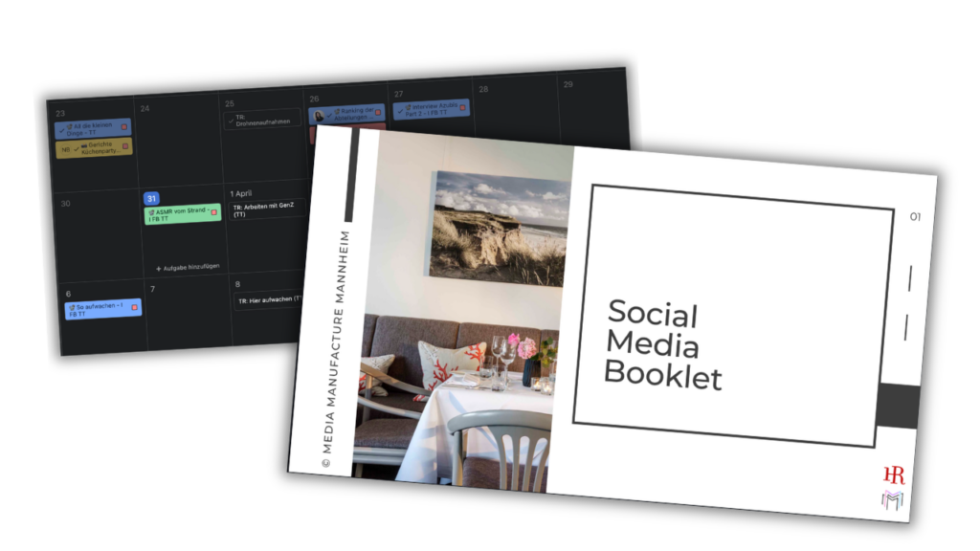Open the TR: Hier aufwachen entry on April 8

[267, 298]
